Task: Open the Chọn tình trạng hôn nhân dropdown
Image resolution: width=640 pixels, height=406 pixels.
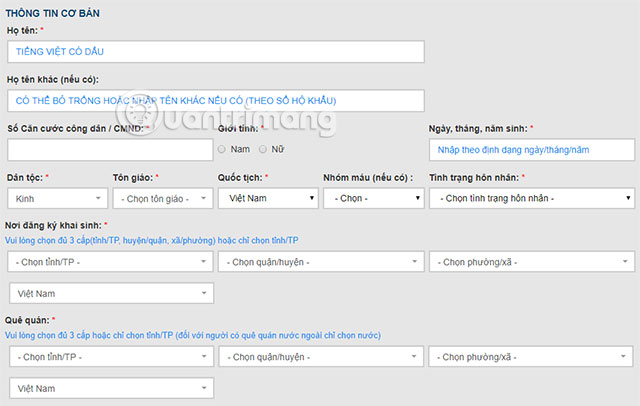Action: (x=532, y=198)
